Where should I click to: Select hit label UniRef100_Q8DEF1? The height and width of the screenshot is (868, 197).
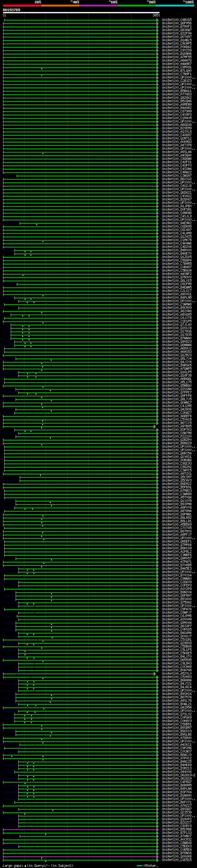(177, 542)
